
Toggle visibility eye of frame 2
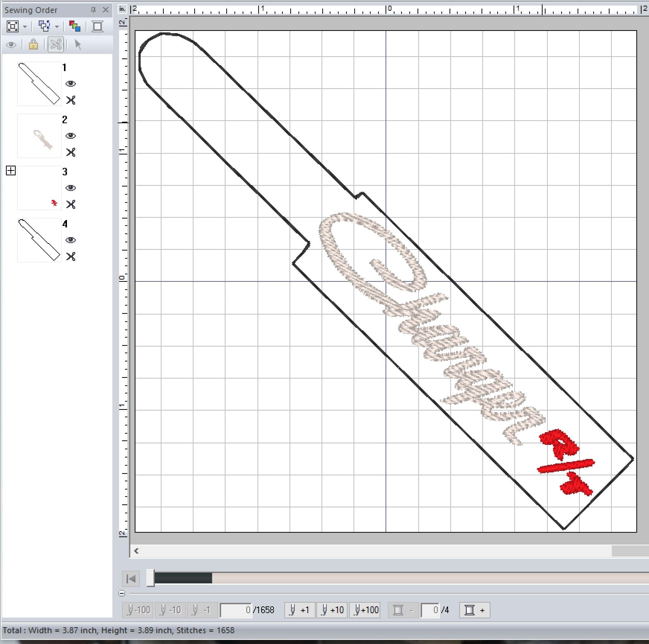(71, 136)
